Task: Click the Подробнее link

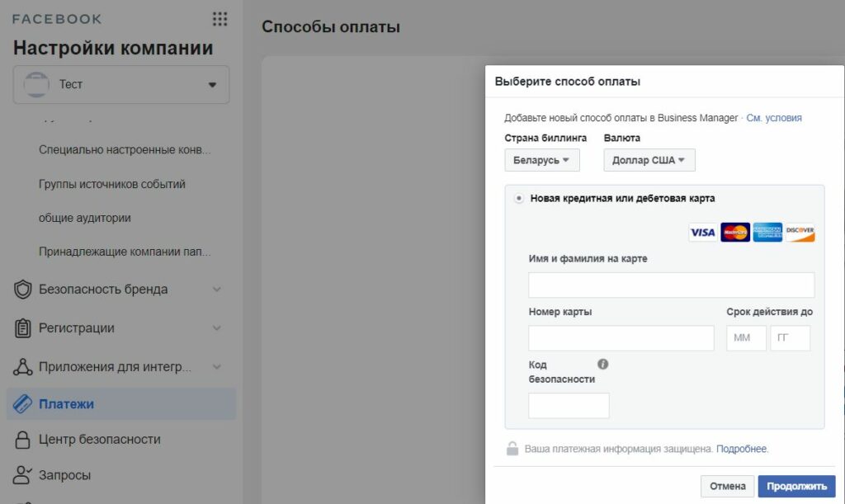Action: tap(741, 449)
